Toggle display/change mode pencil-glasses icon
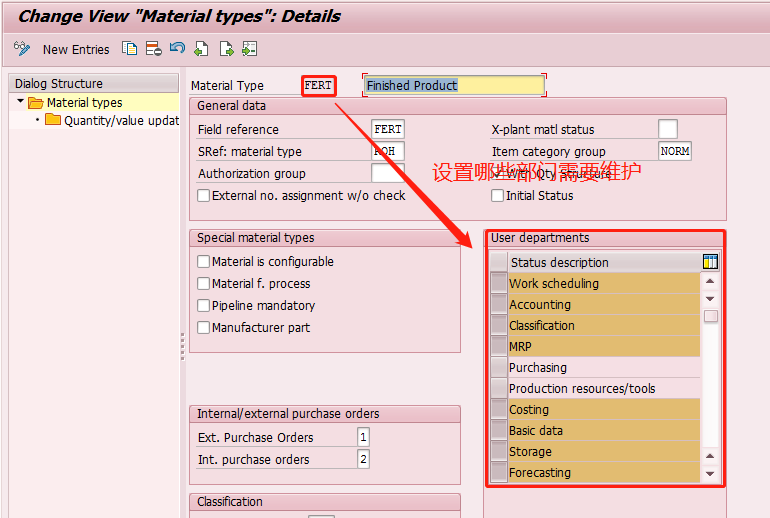Screen dimensions: 770x518 22,49
